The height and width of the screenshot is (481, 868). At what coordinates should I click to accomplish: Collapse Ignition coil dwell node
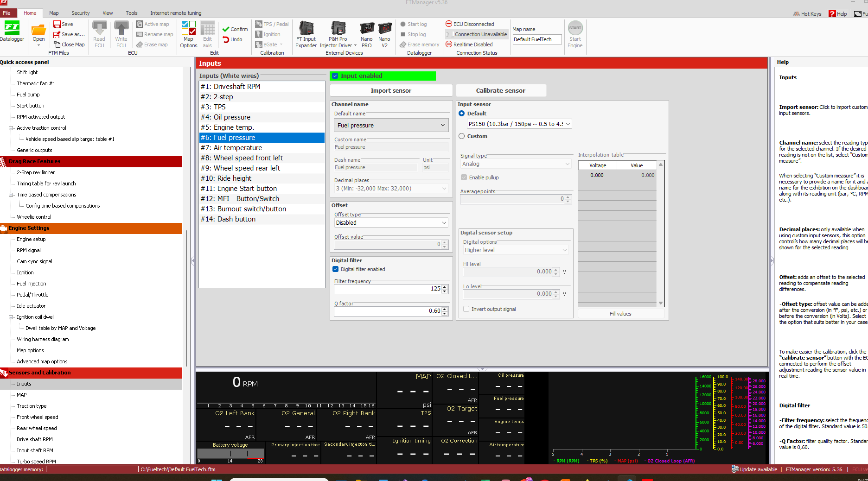coord(11,317)
